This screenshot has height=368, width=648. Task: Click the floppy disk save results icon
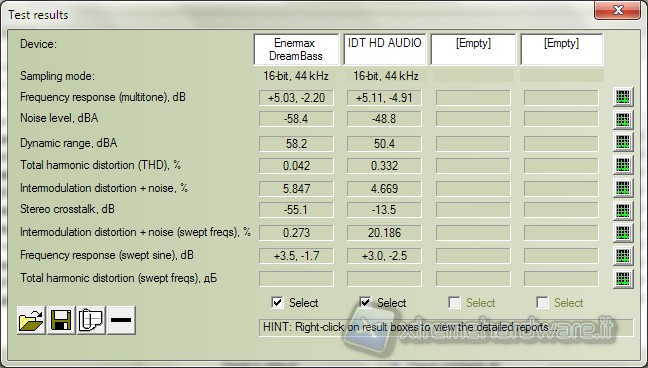[x=61, y=320]
